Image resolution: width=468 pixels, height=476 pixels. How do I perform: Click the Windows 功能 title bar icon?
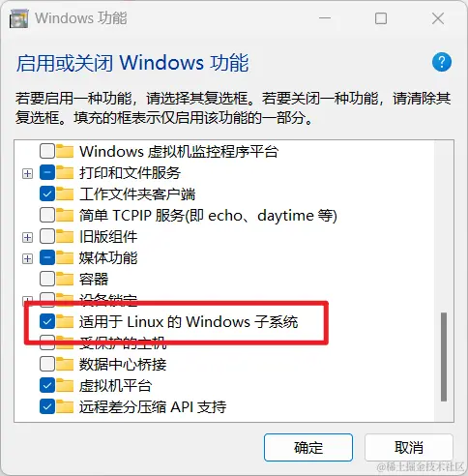click(19, 18)
